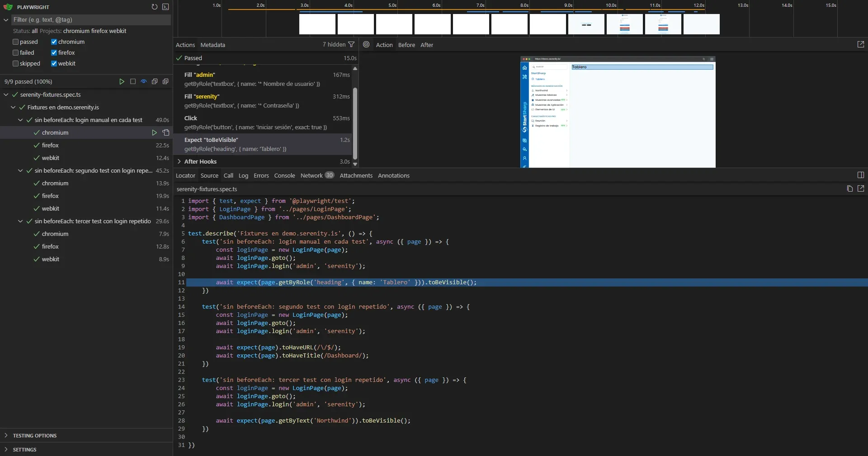
Task: Run the highlighted chromium test with its play button
Action: (x=155, y=133)
